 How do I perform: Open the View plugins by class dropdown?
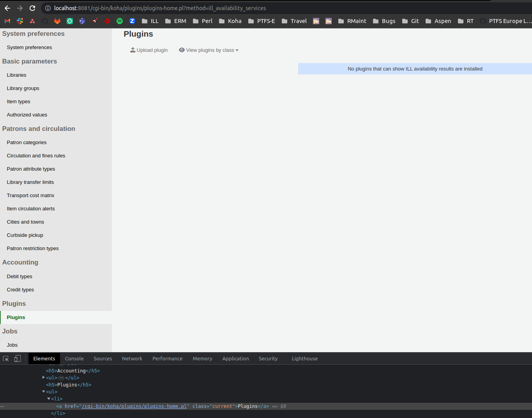(x=209, y=50)
